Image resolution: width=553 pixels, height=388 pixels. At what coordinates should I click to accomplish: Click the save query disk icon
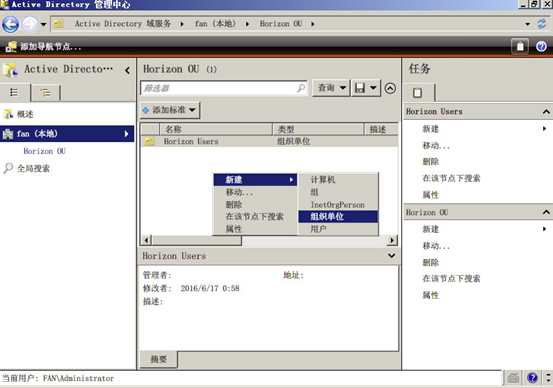(359, 88)
